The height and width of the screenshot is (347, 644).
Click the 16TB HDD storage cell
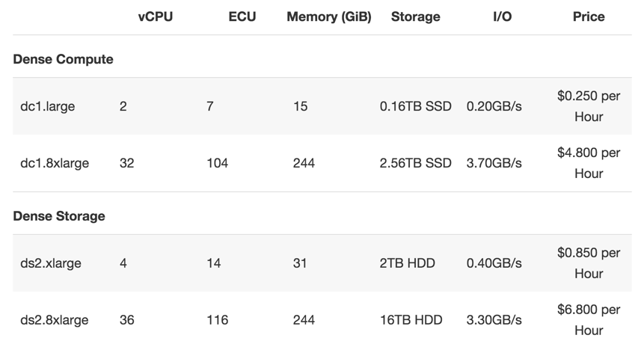click(411, 320)
